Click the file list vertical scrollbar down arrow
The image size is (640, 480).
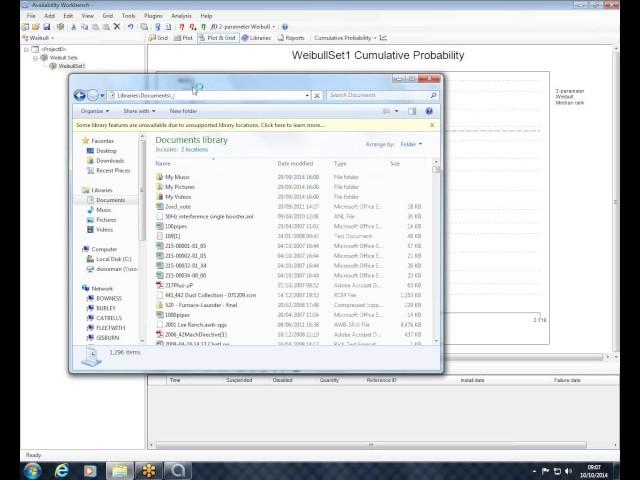(x=436, y=341)
